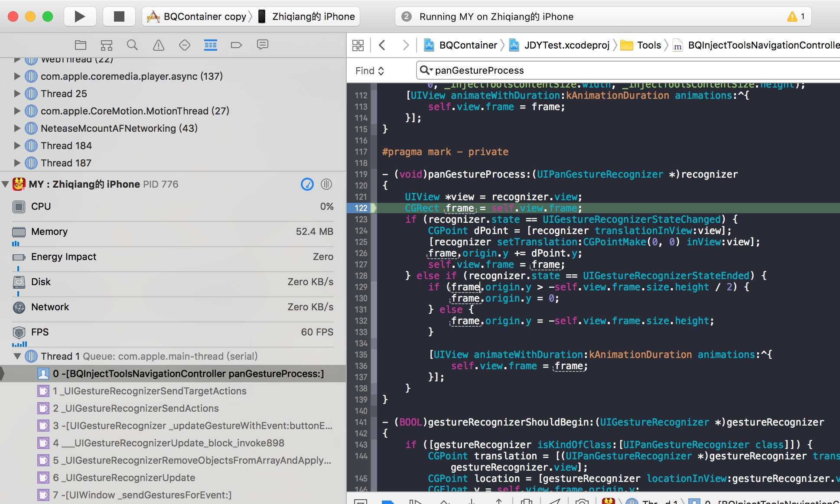Viewport: 840px width, 504px height.
Task: Click the Disk drive icon
Action: tap(19, 282)
